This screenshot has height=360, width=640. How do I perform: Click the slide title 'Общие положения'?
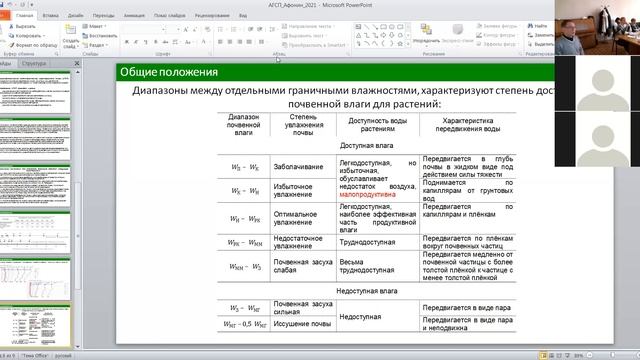click(x=169, y=72)
